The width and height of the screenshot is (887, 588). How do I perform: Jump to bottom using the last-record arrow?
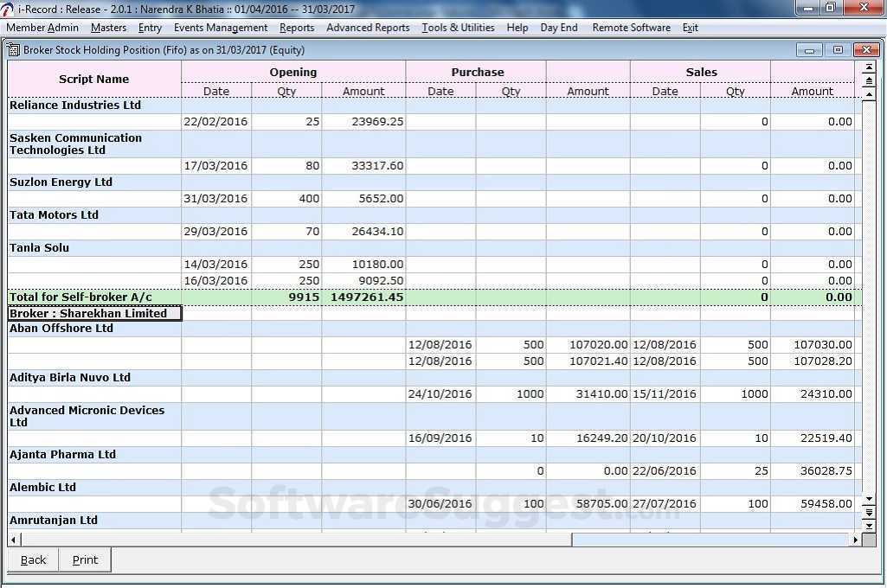click(869, 526)
